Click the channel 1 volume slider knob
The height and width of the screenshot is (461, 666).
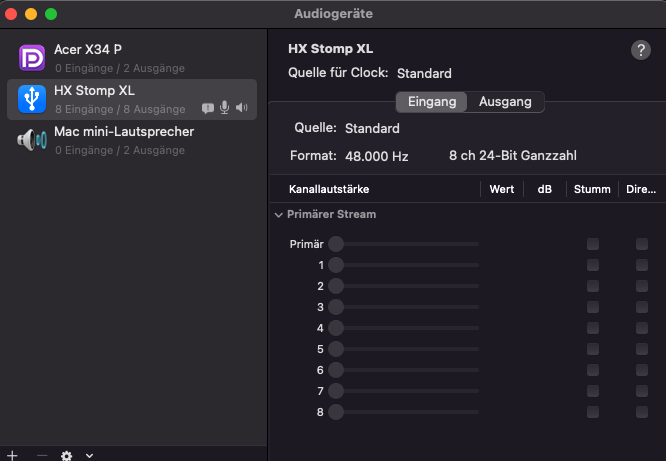tap(336, 265)
